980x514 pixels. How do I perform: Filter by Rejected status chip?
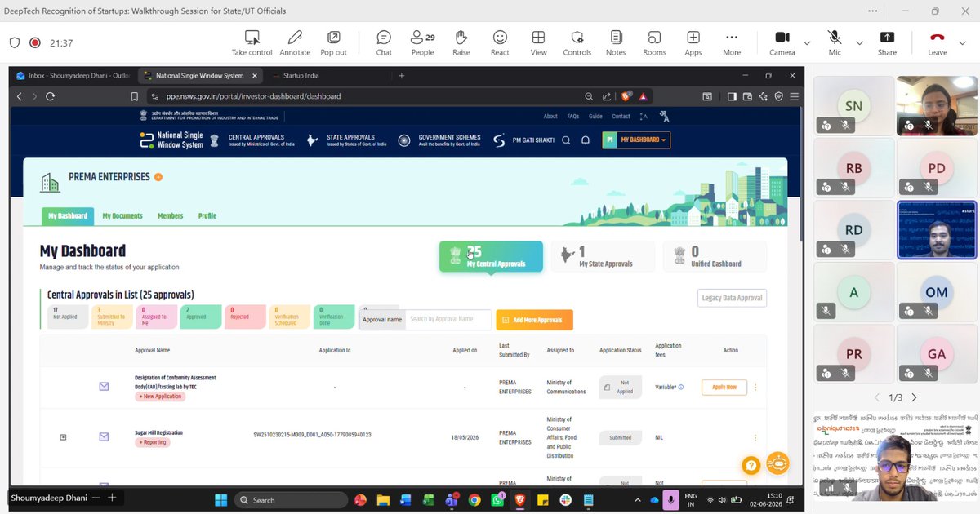[x=245, y=317]
